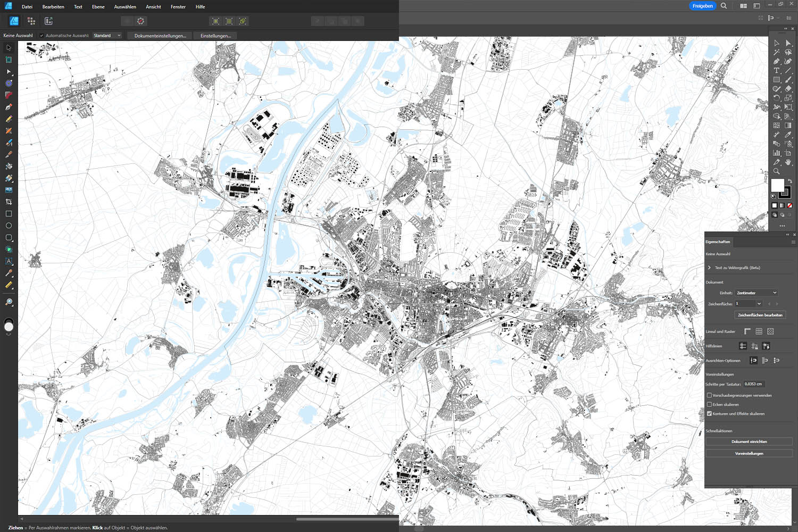798x532 pixels.
Task: Select the Eigenschaften panel tab
Action: pyautogui.click(x=718, y=242)
